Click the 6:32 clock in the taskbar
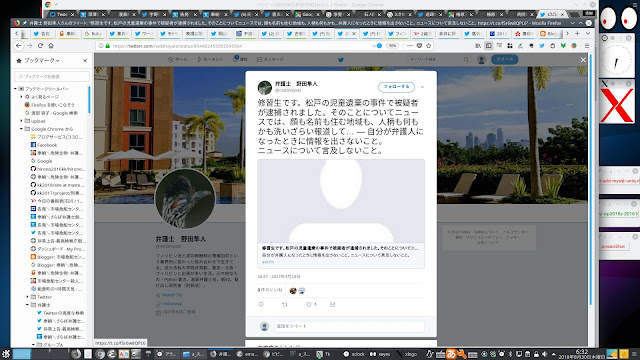Image resolution: width=640 pixels, height=360 pixels. (x=582, y=354)
